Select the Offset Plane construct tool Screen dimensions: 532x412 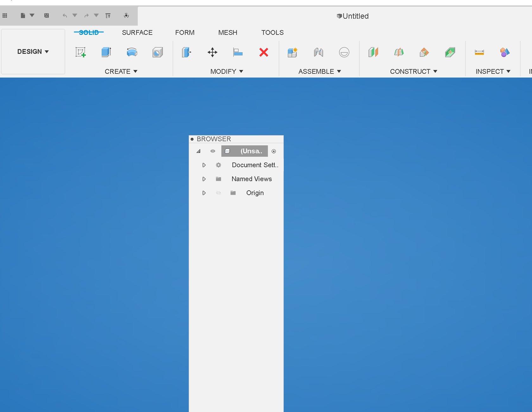point(373,52)
